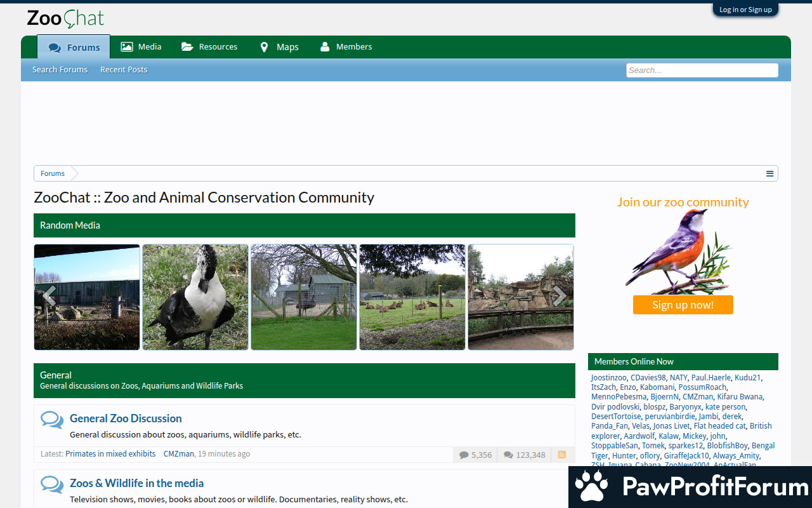Image resolution: width=812 pixels, height=508 pixels.
Task: Open the emu paddock with shed photo
Action: (304, 297)
